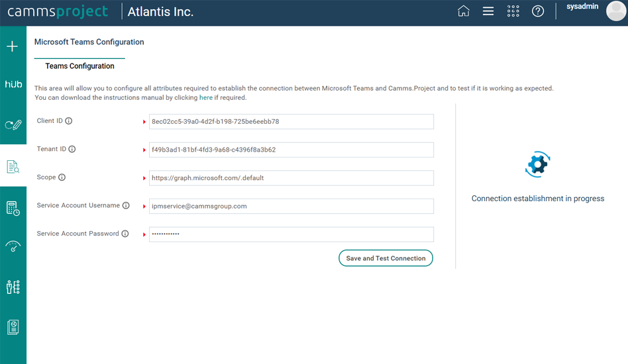Click the Scope info icon
Screen dimensions: 628x364
(62, 177)
